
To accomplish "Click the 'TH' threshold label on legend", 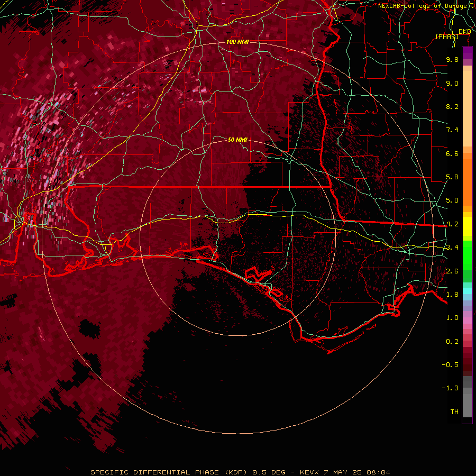I will pyautogui.click(x=454, y=412).
